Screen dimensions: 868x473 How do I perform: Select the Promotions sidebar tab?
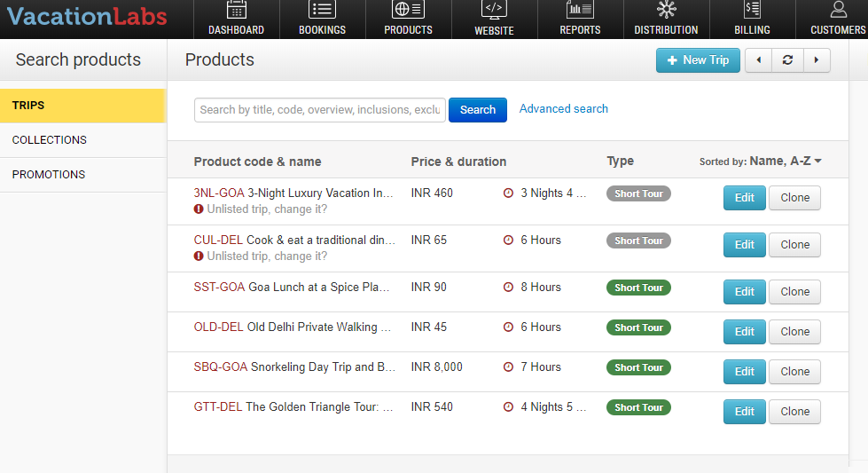[49, 175]
